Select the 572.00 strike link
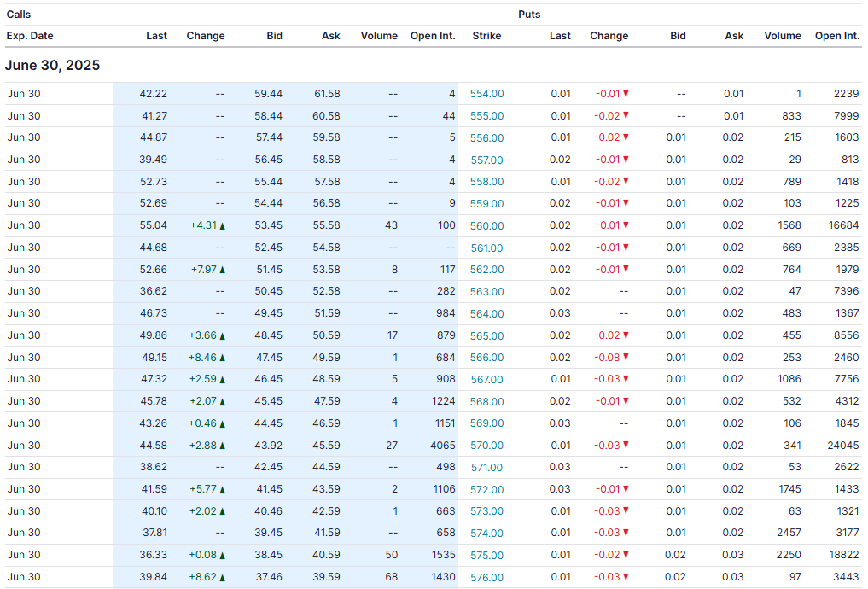Screen dimensions: 868x589 click(486, 490)
